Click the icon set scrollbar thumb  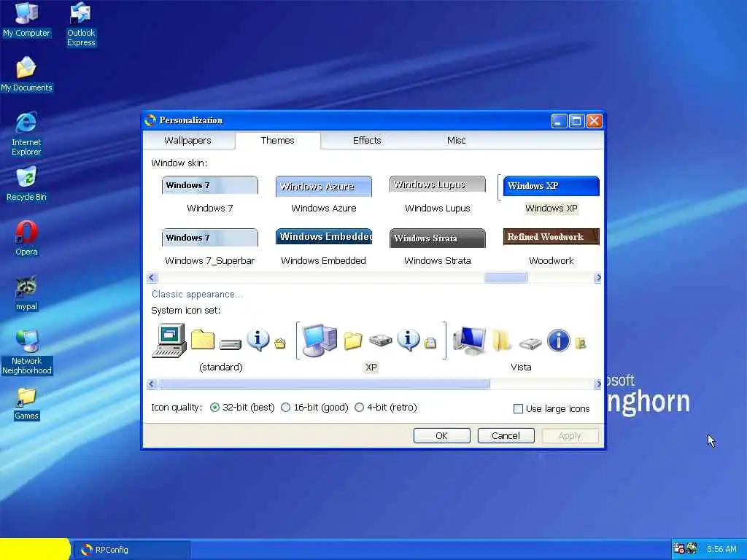pos(324,384)
